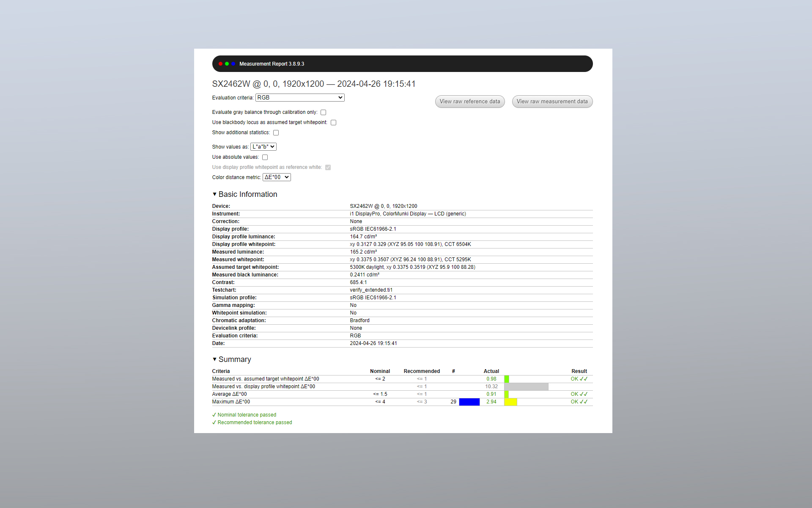Click the yellow bar in Maximum ΔE row
The height and width of the screenshot is (508, 812).
tap(511, 402)
